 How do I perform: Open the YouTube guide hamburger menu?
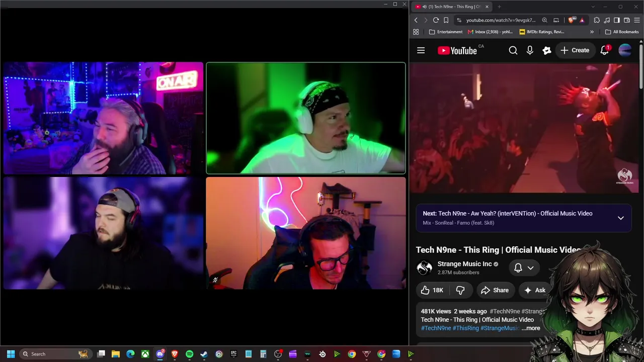click(x=421, y=50)
